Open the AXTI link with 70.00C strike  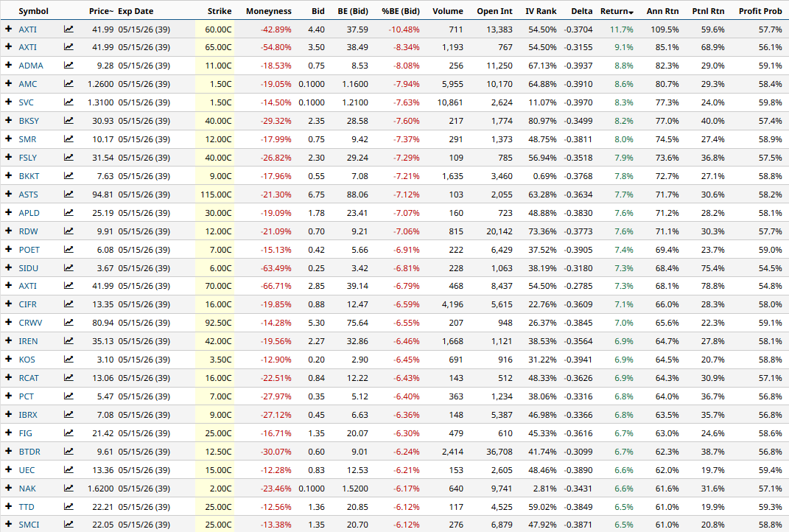coord(28,286)
